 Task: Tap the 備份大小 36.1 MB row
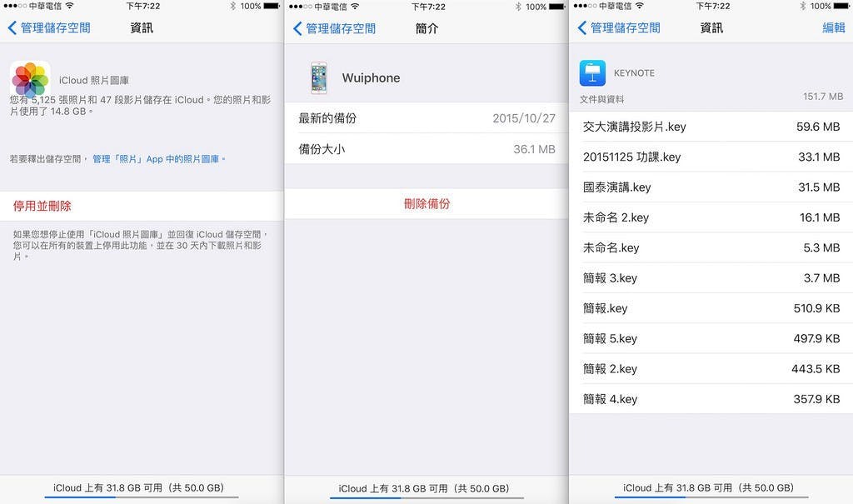pos(426,148)
